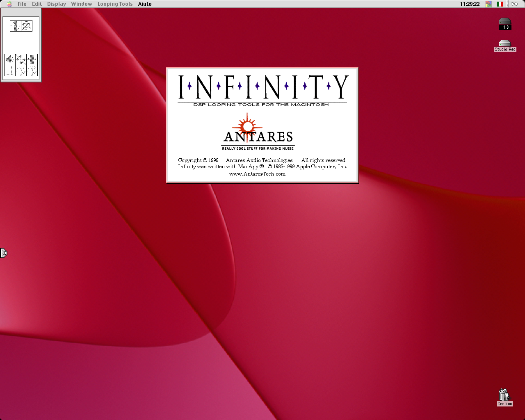Click "All rights reserved" text
This screenshot has width=525, height=420.
point(323,160)
